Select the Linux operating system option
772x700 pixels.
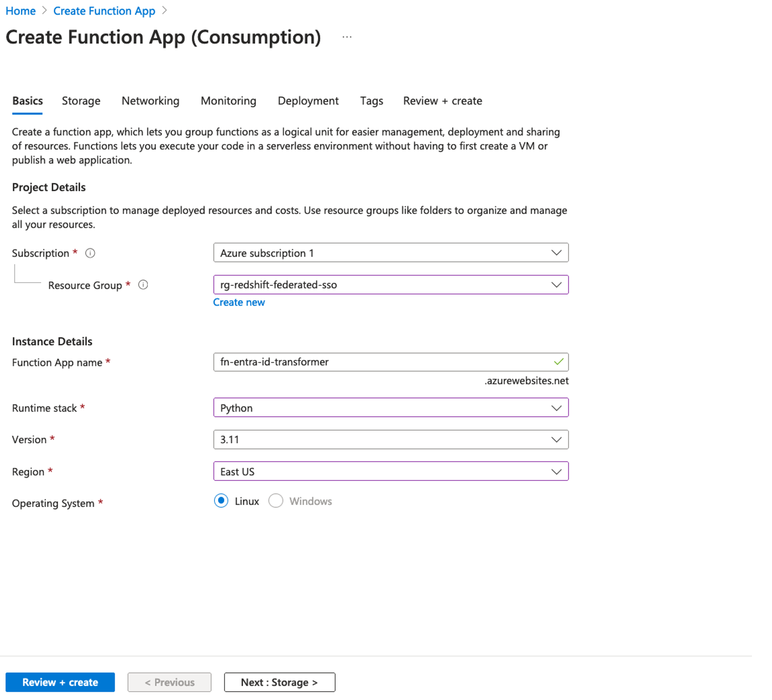click(221, 501)
